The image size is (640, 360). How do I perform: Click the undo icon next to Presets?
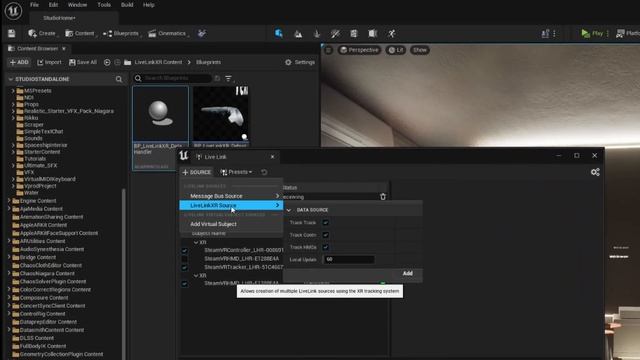264,172
